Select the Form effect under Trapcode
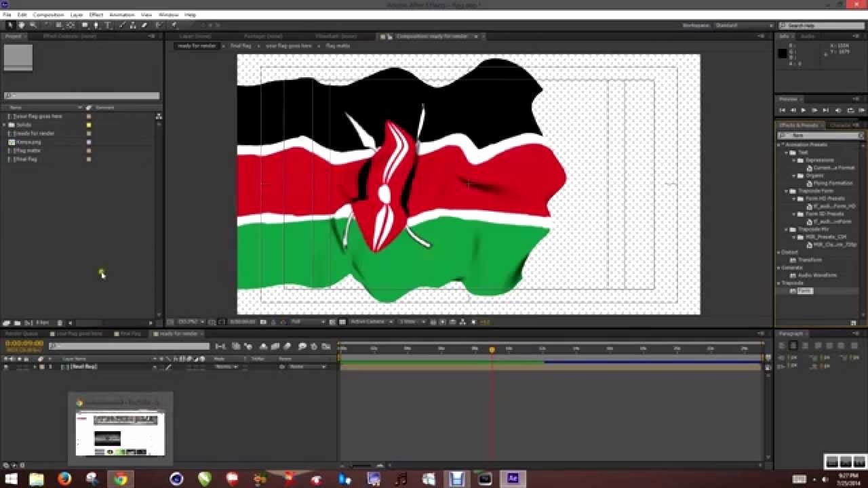 804,291
